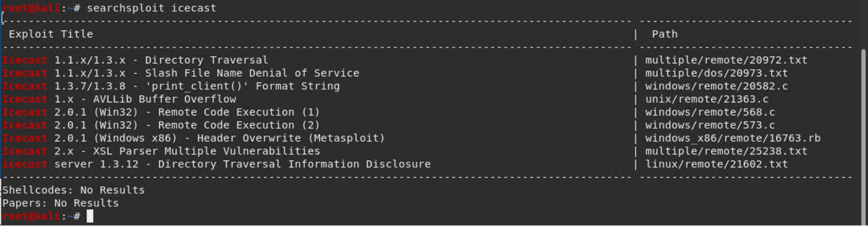Click the Icecast 1.1.x/1.3.x Directory Traversal entry

tap(135, 60)
